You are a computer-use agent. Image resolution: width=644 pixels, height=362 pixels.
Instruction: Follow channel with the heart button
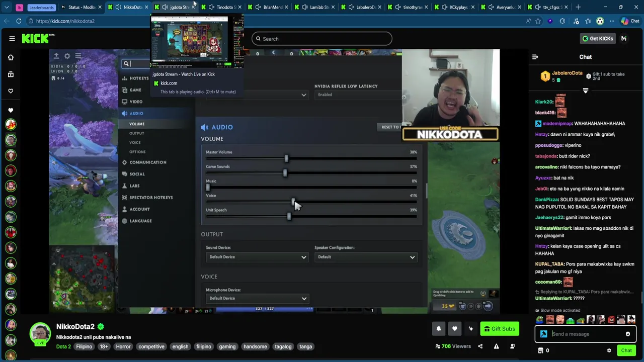tap(454, 329)
